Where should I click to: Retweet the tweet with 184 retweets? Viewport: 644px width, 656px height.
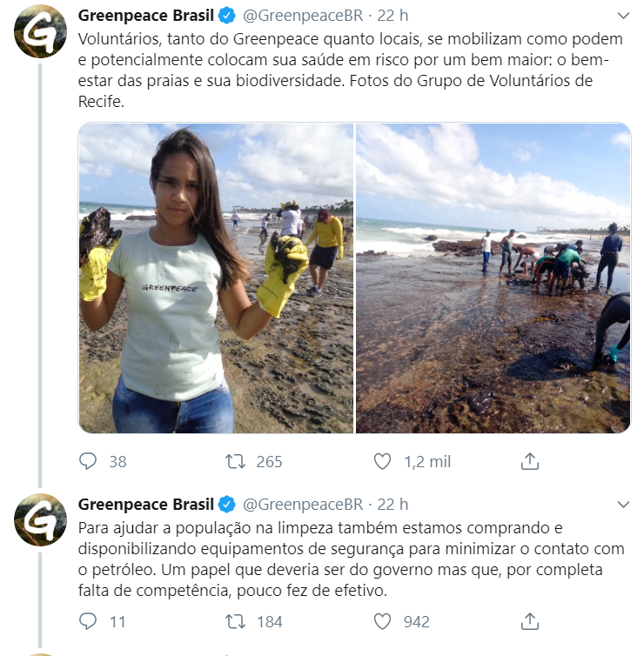click(235, 621)
